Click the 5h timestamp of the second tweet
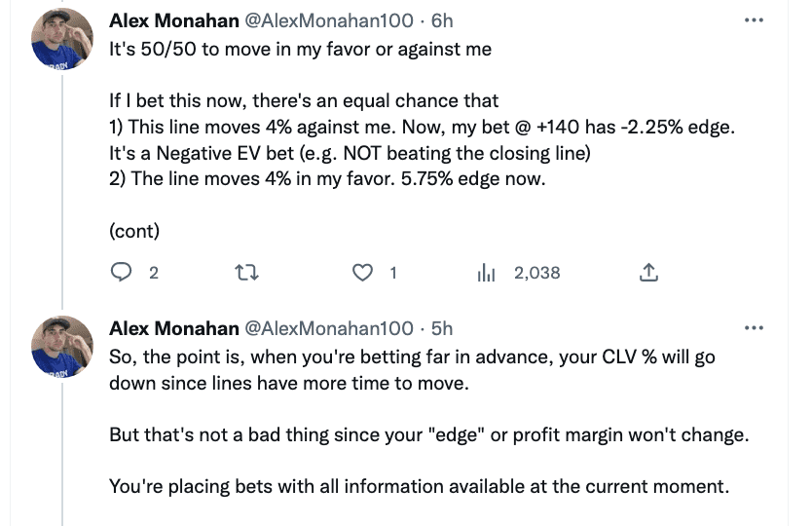 (x=442, y=328)
